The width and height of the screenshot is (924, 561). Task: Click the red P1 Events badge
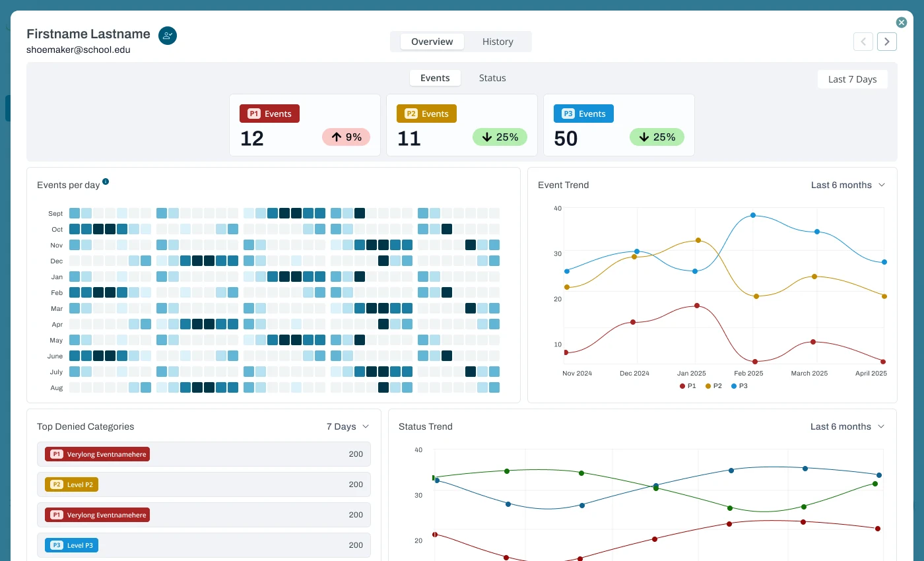269,114
